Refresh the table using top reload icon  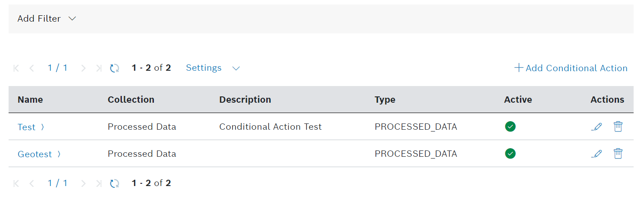tap(115, 68)
